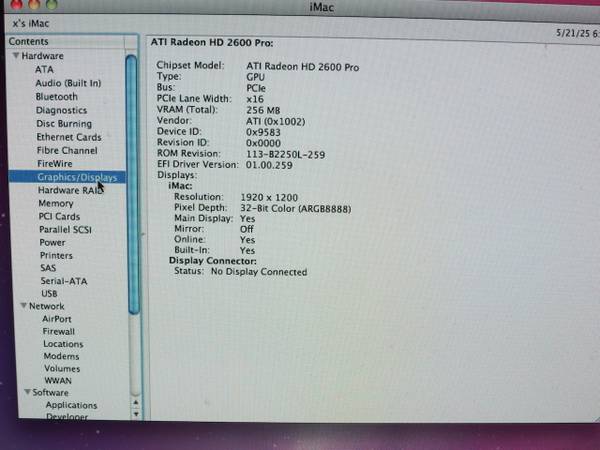This screenshot has width=600, height=450.
Task: Select Ethernet Cards item
Action: [x=69, y=137]
